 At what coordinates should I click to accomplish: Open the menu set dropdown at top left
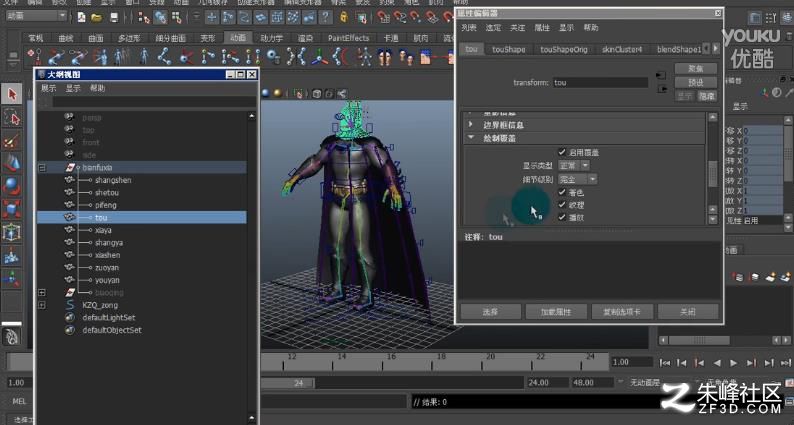[x=36, y=16]
